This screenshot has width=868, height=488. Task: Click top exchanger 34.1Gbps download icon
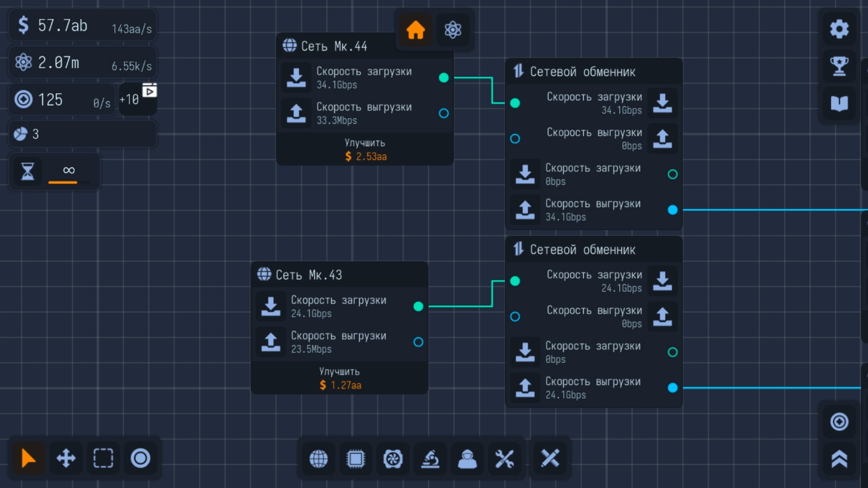pos(662,103)
